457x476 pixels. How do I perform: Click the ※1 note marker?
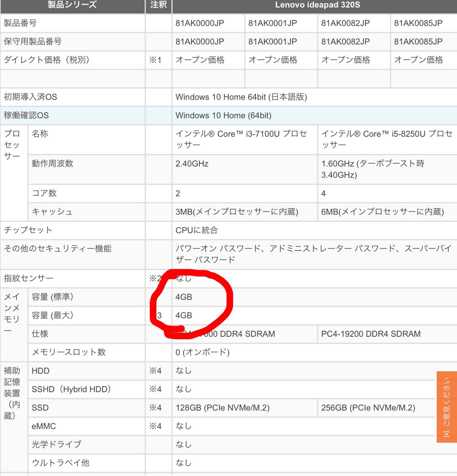[x=155, y=60]
